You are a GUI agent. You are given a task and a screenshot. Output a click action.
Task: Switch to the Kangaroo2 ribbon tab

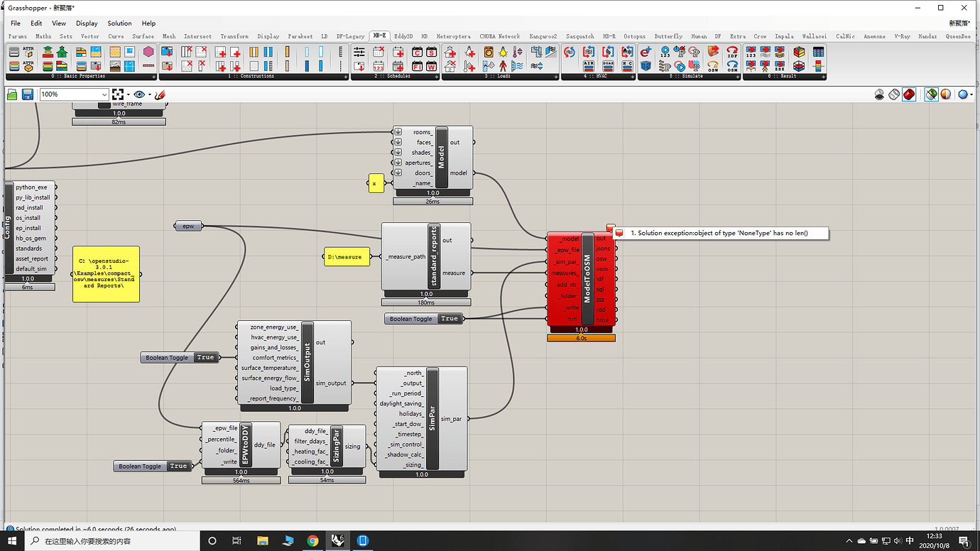point(543,36)
